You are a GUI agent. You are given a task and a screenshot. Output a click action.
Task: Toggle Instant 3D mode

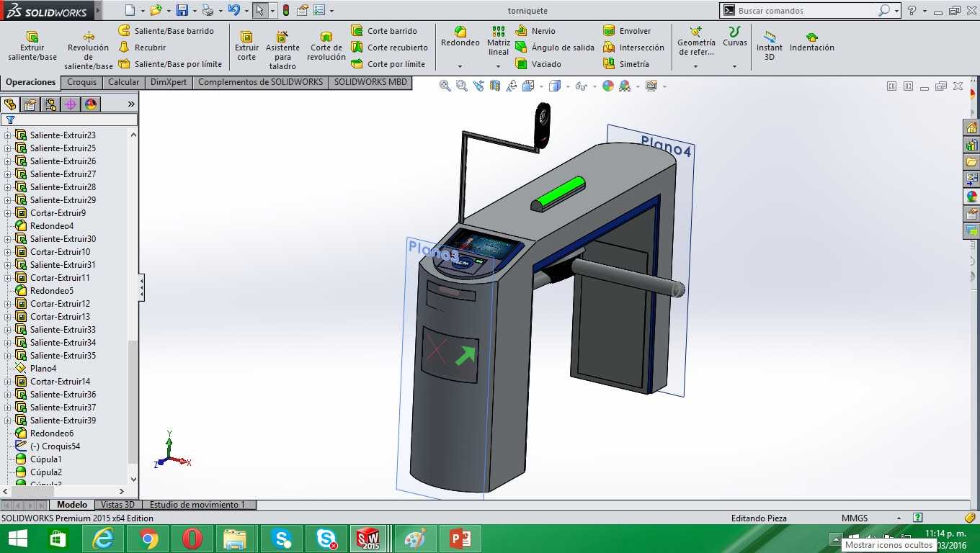770,46
